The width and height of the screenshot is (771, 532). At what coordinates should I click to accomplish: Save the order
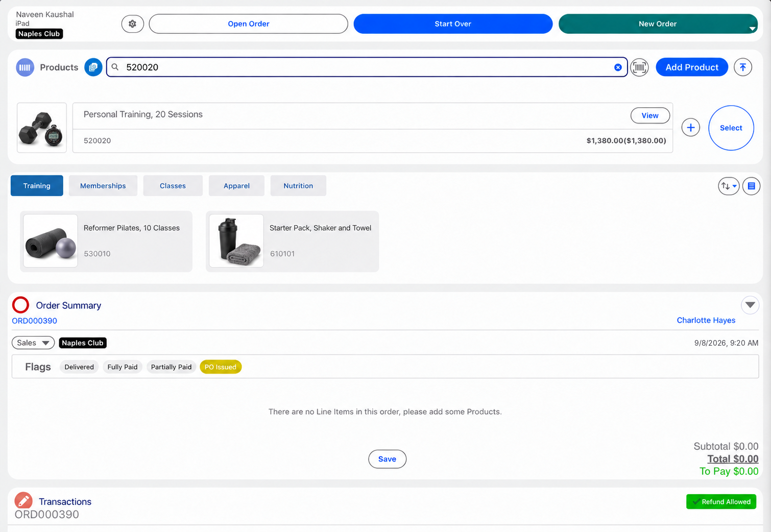tap(387, 459)
